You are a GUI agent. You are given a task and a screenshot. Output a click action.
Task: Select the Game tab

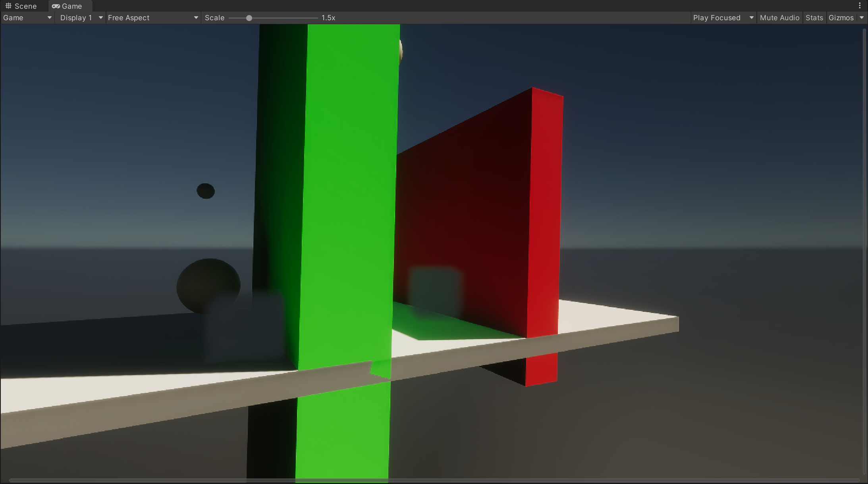click(68, 6)
